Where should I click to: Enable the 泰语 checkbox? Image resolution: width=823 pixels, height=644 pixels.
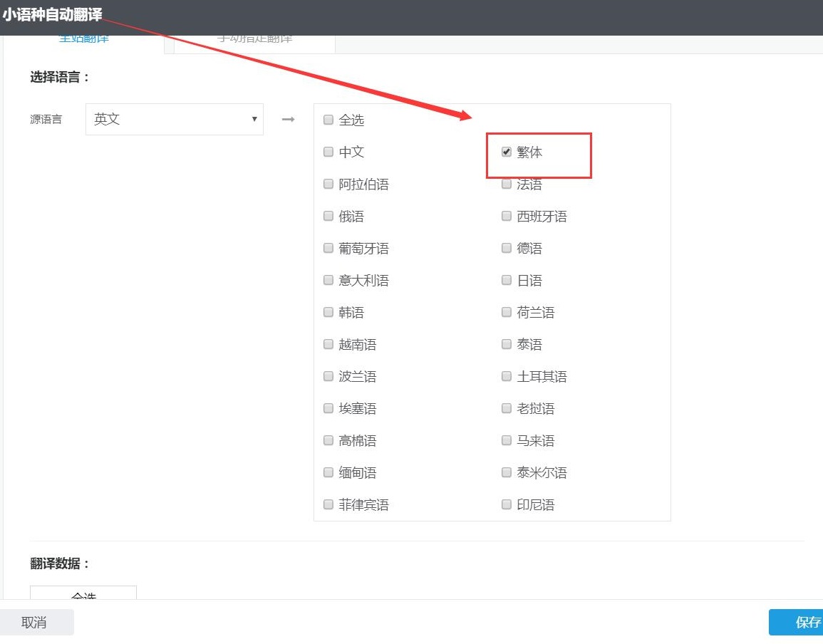point(506,344)
